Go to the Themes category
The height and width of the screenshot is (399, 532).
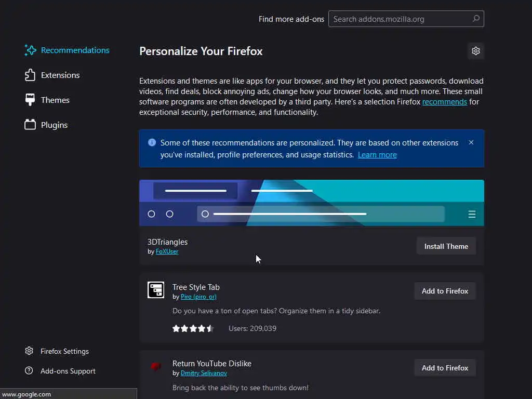47,100
